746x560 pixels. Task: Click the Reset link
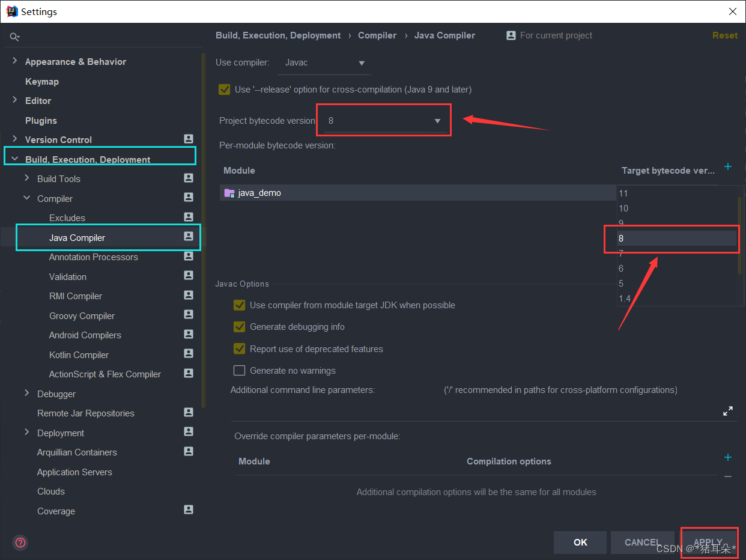pos(725,35)
